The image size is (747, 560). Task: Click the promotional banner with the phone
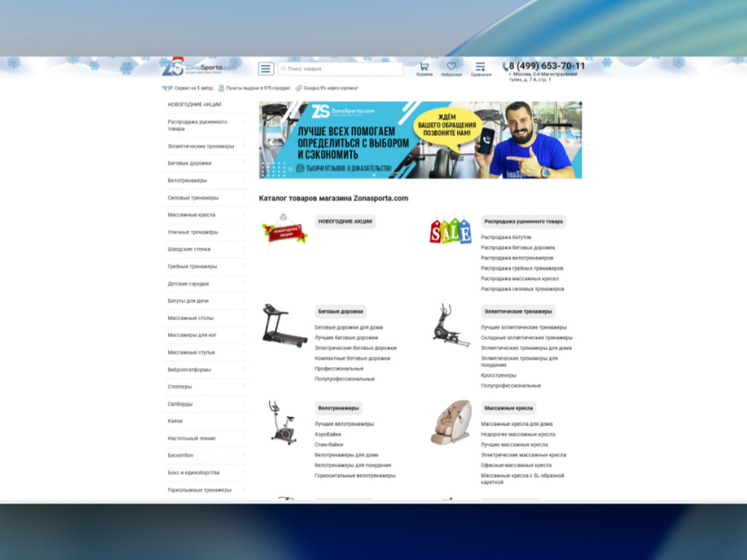click(421, 140)
